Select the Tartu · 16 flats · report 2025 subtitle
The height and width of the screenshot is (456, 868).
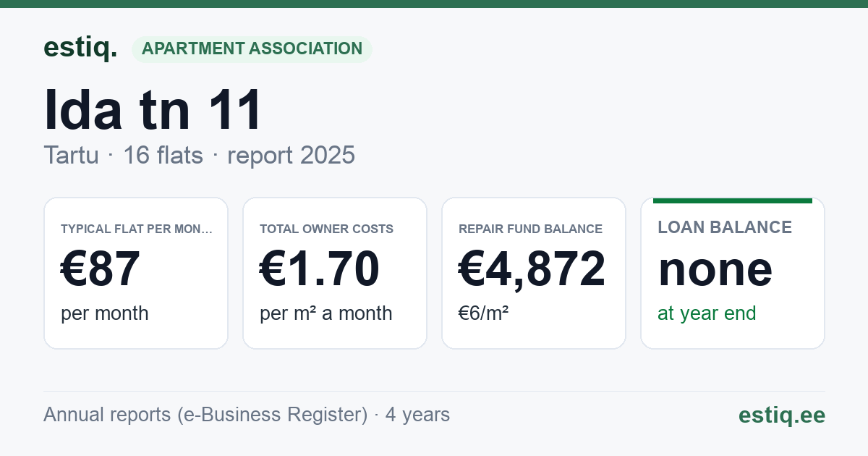(x=199, y=155)
